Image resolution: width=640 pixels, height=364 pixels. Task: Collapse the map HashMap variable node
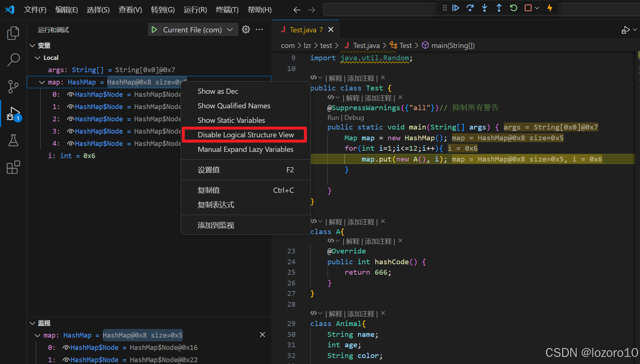pos(41,82)
